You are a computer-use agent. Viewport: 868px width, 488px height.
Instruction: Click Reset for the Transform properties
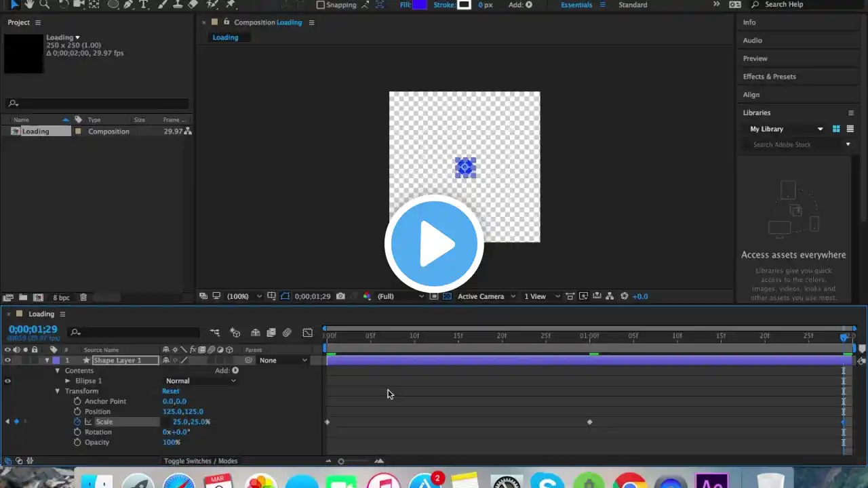170,391
